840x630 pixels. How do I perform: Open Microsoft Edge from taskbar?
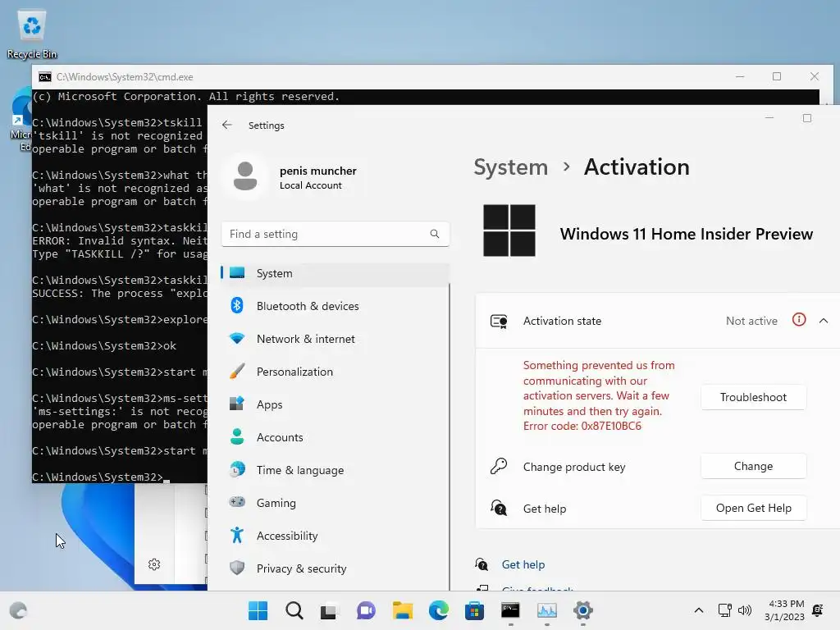pos(438,610)
